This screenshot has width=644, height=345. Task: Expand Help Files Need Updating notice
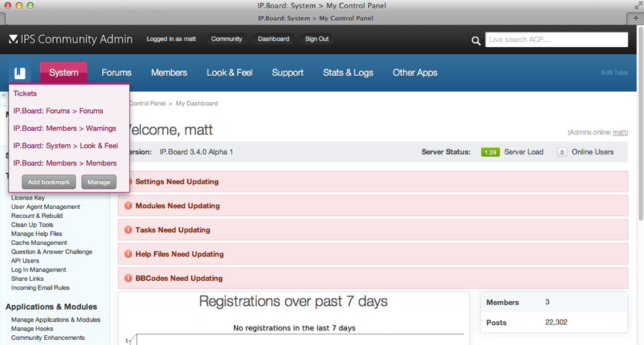click(373, 254)
